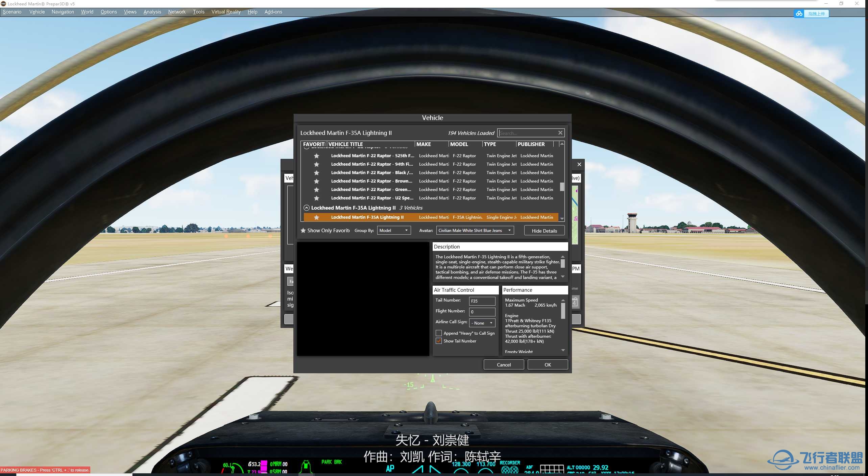Image resolution: width=868 pixels, height=476 pixels.
Task: Toggle favorite star for F-22 Raptor 525th row
Action: click(x=316, y=156)
